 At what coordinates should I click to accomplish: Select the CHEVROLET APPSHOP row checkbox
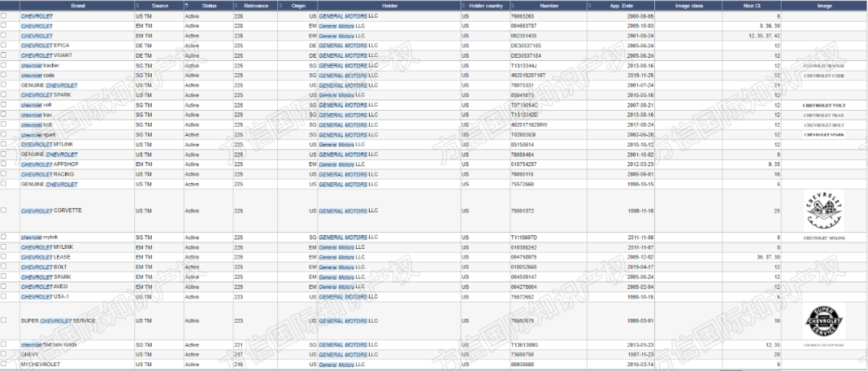pos(4,164)
